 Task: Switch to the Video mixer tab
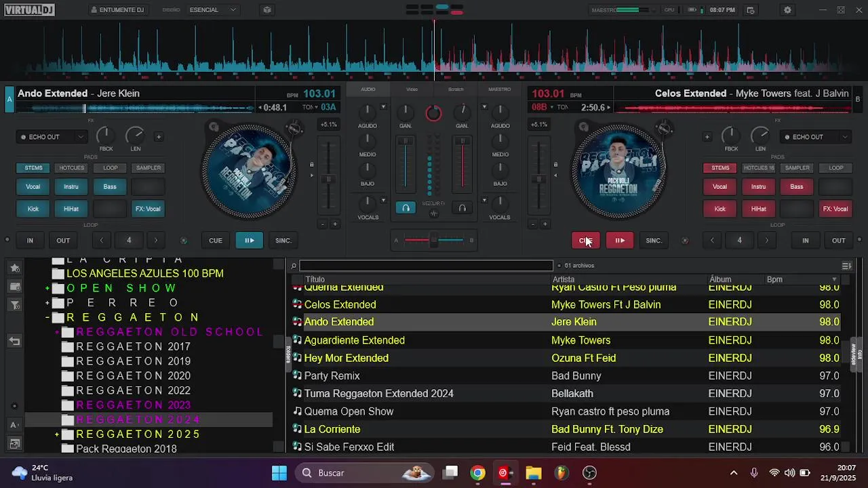412,89
